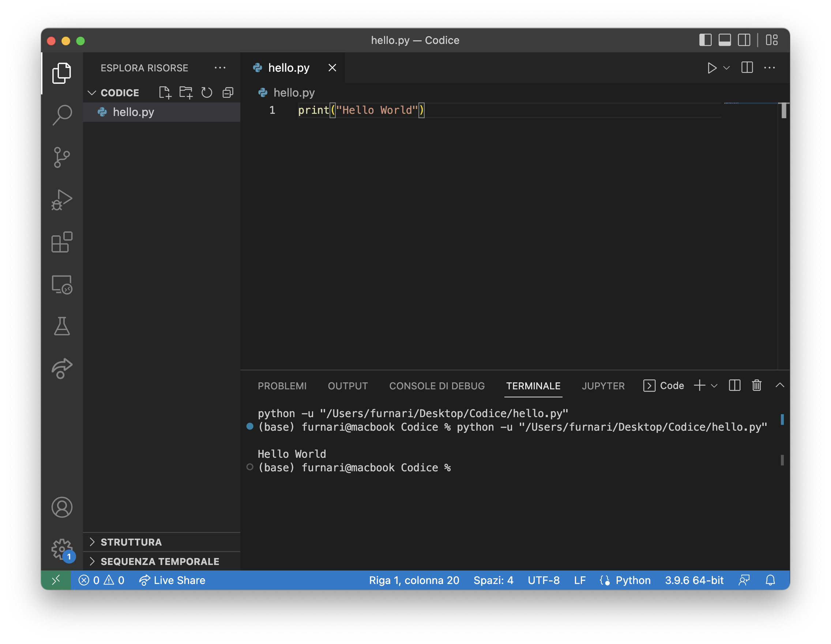Delete the terminal with trash icon

tap(756, 386)
